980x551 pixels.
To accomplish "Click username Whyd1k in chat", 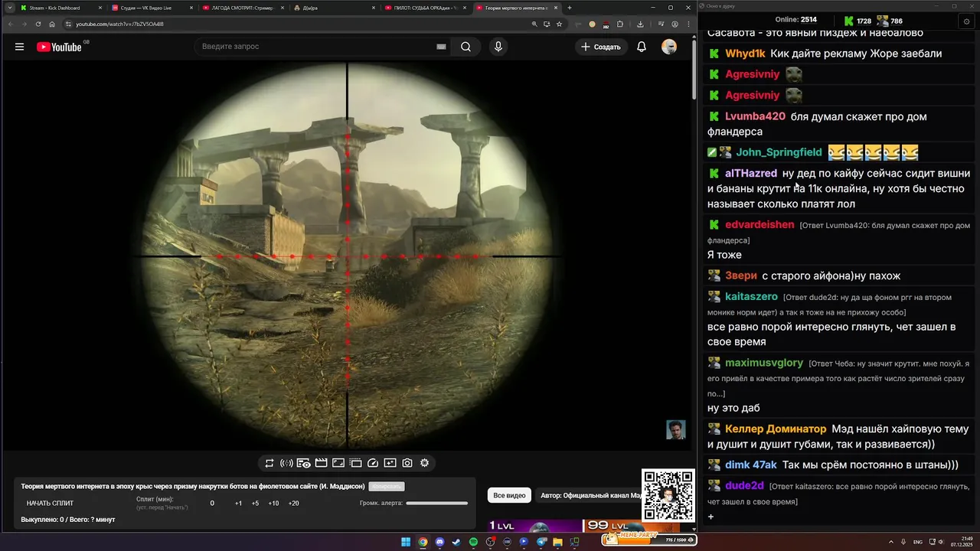I will coord(745,54).
